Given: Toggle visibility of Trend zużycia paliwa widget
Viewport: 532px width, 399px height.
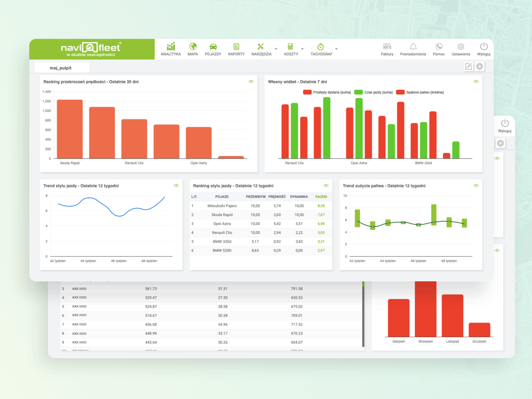Looking at the screenshot, I should pos(476,186).
